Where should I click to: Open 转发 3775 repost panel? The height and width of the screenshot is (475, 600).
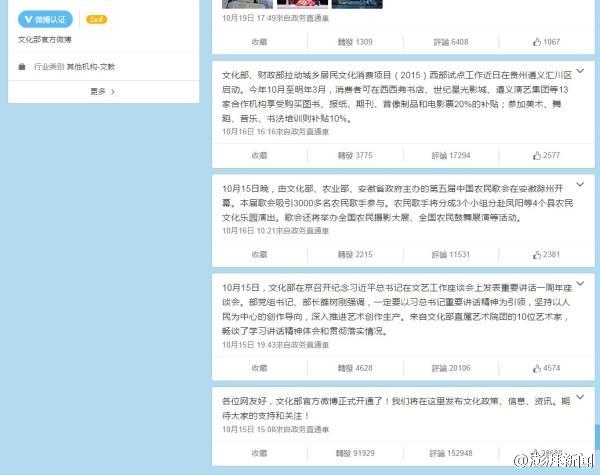(x=354, y=155)
